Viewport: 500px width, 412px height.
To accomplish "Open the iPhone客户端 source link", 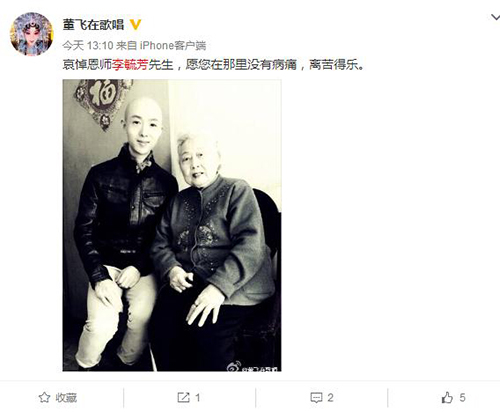I will coord(173,45).
